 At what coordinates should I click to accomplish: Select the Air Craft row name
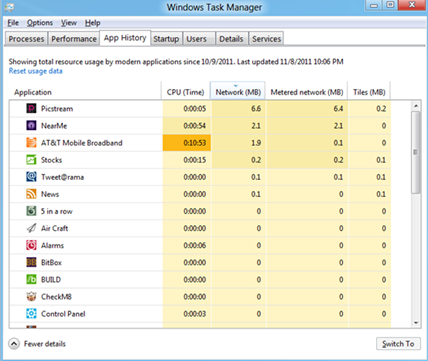point(54,228)
